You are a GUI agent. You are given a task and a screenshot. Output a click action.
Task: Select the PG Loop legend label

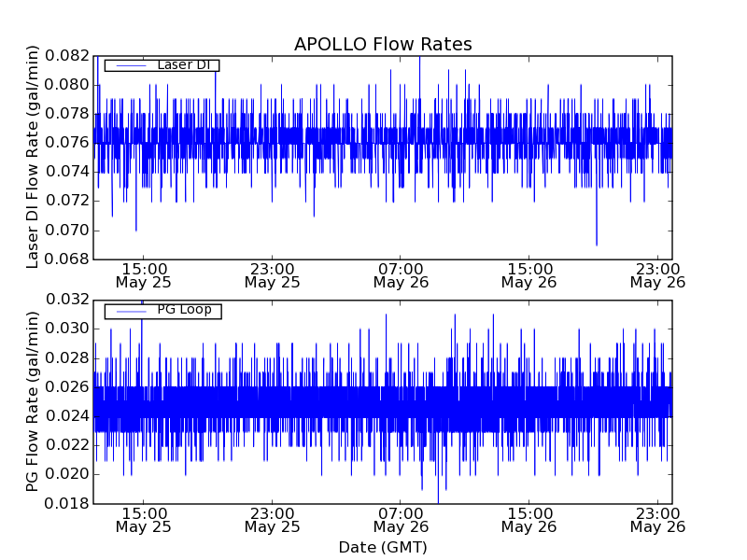[184, 310]
